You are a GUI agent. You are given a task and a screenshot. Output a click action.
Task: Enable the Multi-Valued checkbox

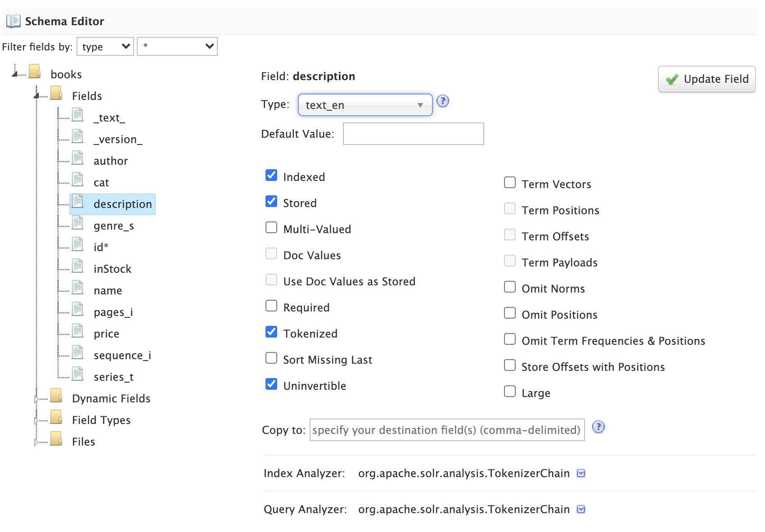[271, 228]
